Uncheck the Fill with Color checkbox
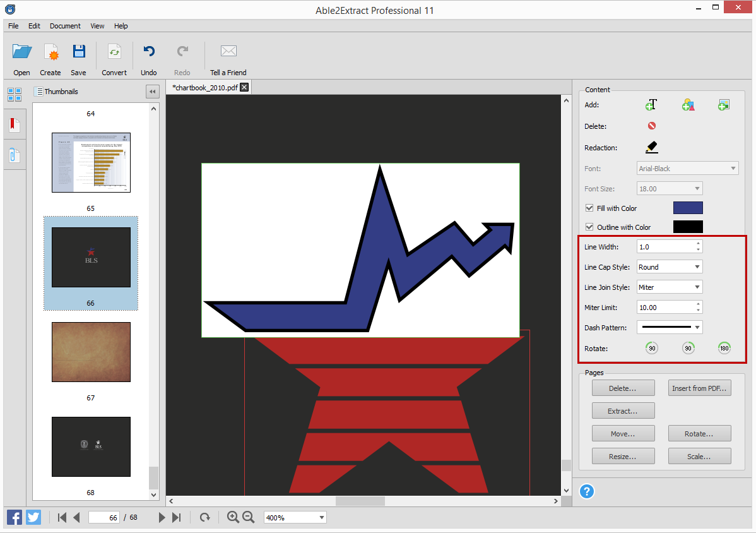 point(589,208)
